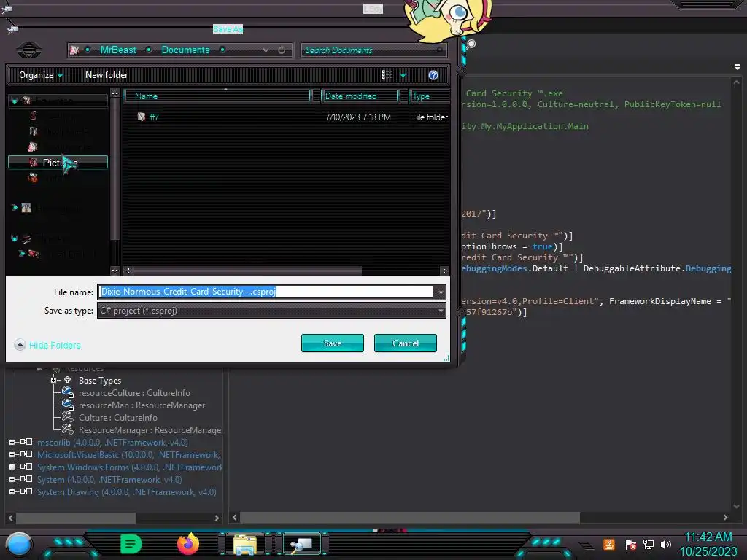Click the Base Types arrow icon
This screenshot has height=560, width=747.
pos(68,380)
